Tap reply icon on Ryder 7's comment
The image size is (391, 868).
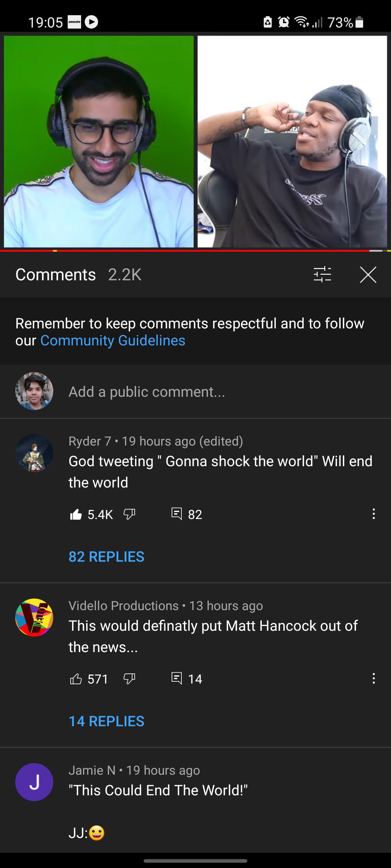pyautogui.click(x=176, y=514)
